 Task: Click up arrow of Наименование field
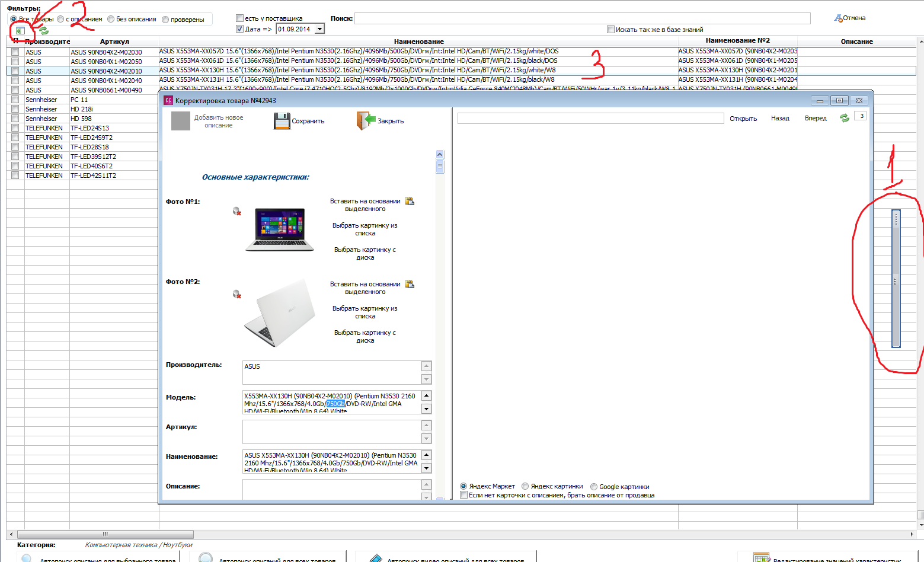[426, 455]
